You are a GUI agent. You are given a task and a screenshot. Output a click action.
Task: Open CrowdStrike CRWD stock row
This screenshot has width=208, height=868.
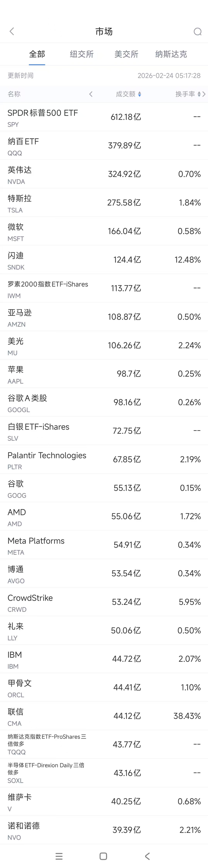pyautogui.click(x=104, y=602)
